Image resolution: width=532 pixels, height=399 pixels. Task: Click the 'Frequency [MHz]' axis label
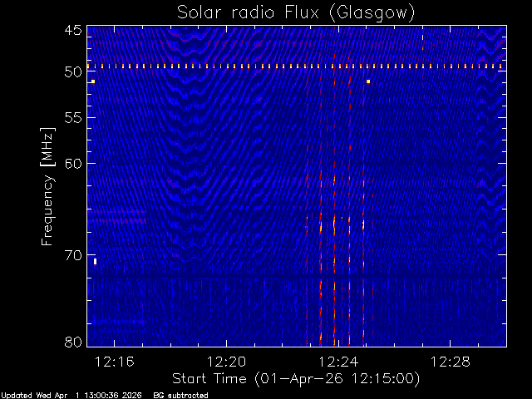pos(47,186)
